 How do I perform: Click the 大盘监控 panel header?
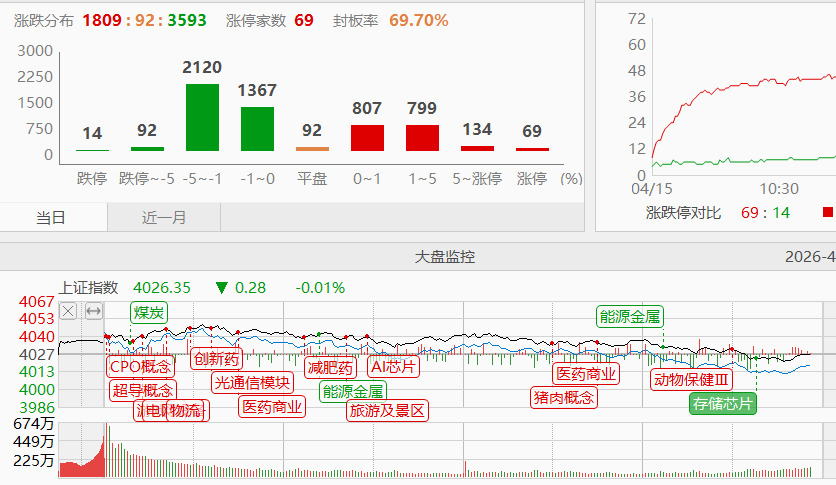(x=445, y=257)
